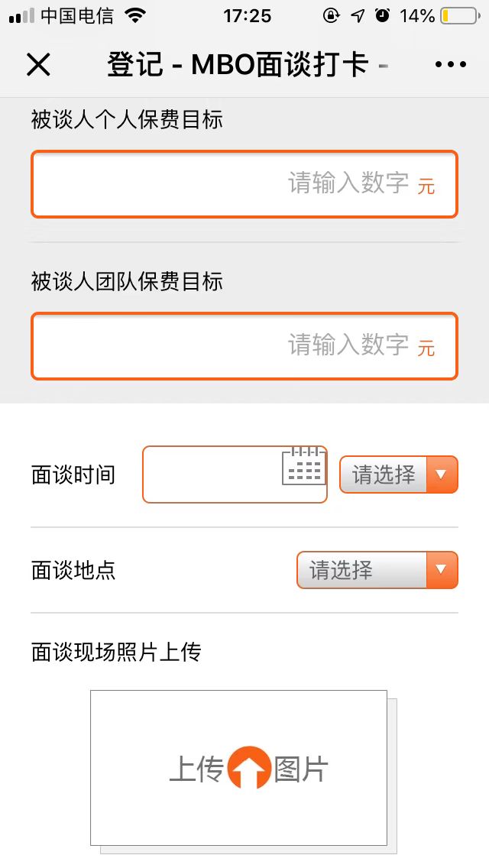Tap the rotation lock status icon

331,16
